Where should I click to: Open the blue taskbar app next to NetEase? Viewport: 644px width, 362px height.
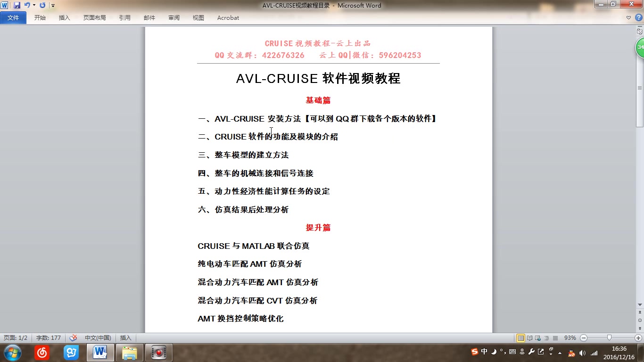(x=71, y=353)
